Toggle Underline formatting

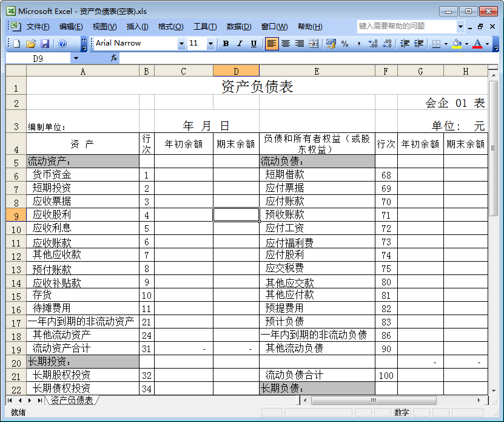point(254,44)
